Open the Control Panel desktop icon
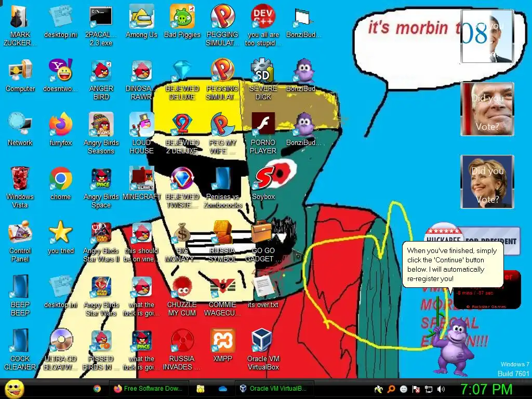532x399 pixels. tap(20, 242)
